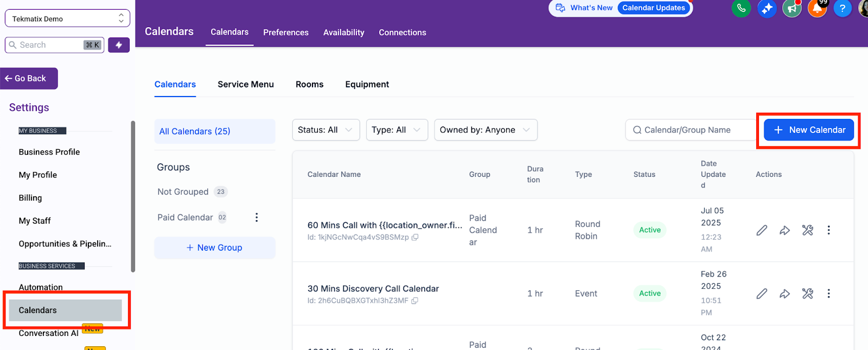Open tools icon for 60 Mins Call calendar

(x=808, y=230)
